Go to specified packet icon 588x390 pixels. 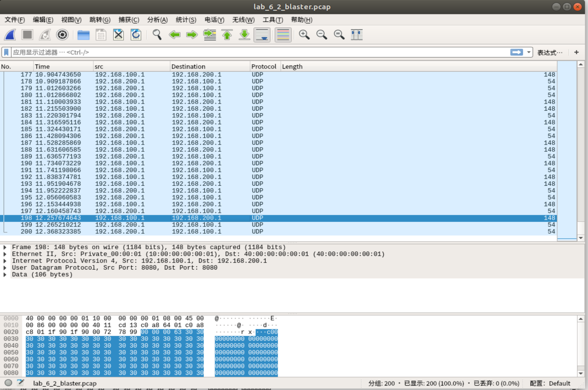click(x=210, y=35)
